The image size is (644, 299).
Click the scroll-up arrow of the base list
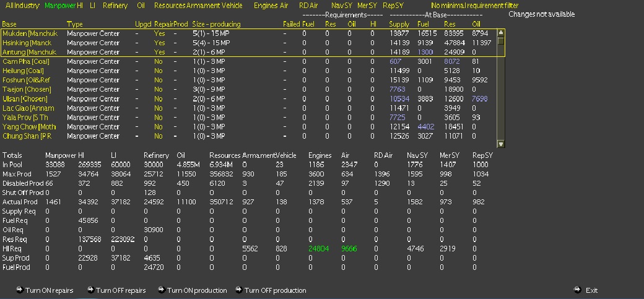500,32
